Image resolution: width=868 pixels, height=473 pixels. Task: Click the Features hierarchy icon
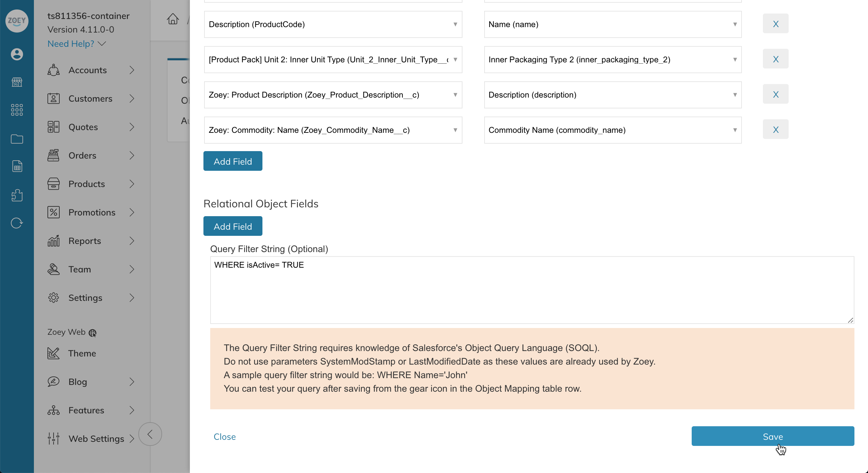tap(53, 410)
